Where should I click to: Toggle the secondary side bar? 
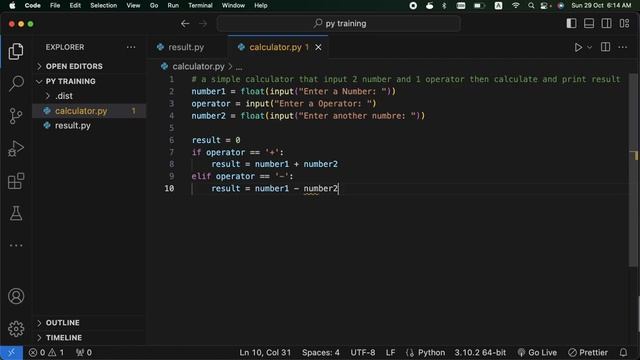coord(607,24)
